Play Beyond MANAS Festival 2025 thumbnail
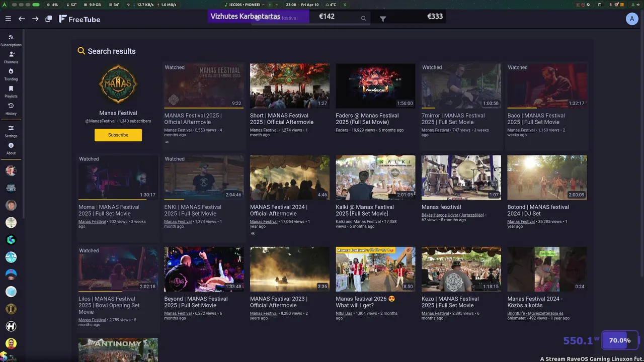Image resolution: width=644 pixels, height=362 pixels. pyautogui.click(x=204, y=269)
